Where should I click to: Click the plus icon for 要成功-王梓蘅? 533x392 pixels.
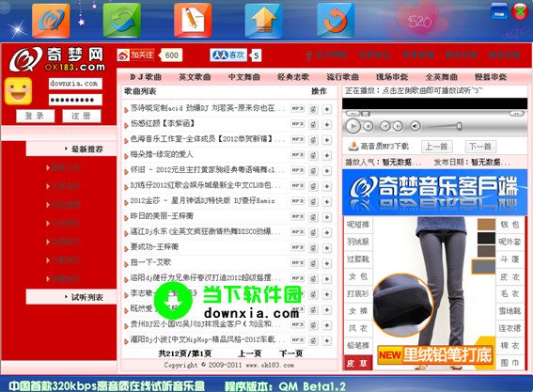click(x=327, y=248)
